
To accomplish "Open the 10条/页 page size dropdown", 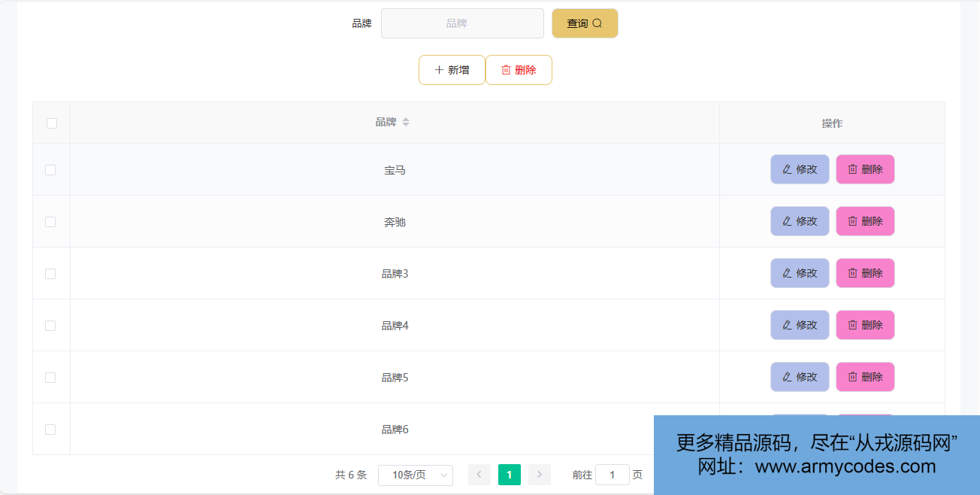I will (x=416, y=475).
